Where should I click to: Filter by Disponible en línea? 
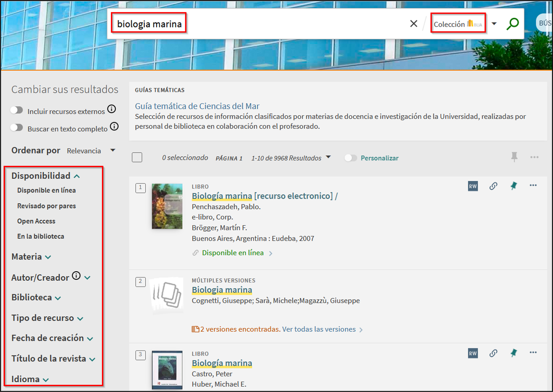click(46, 190)
